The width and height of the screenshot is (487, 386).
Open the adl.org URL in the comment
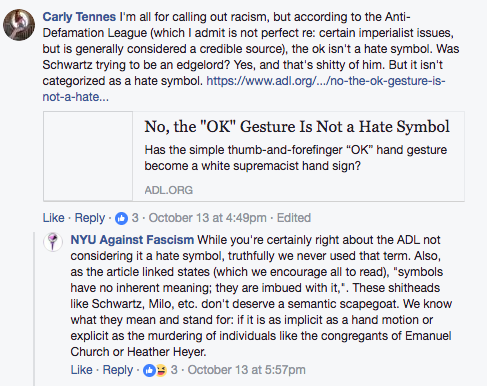click(244, 89)
